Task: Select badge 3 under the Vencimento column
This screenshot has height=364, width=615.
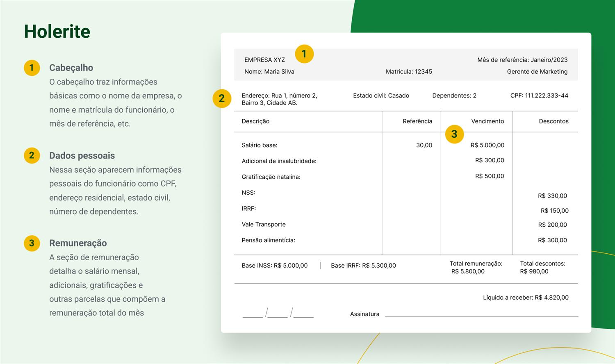Action: click(454, 134)
